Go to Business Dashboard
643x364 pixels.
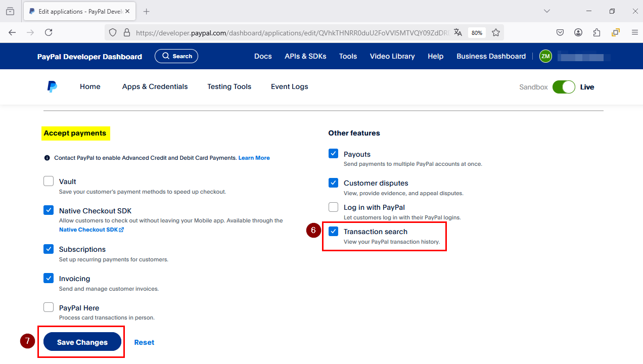tap(491, 56)
